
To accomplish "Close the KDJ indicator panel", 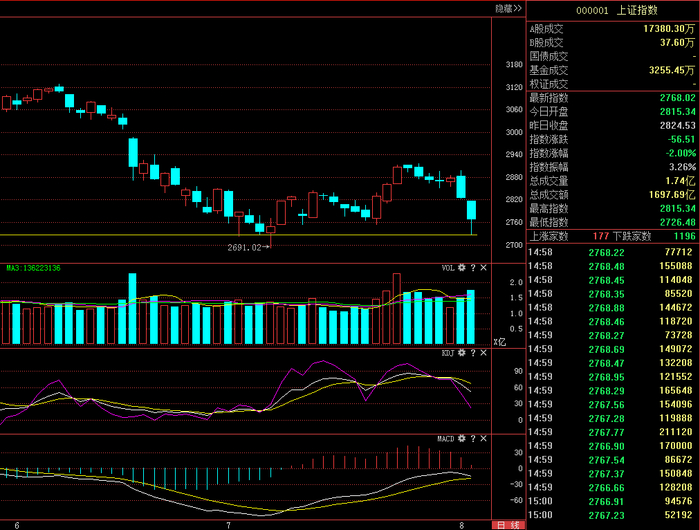I will point(483,353).
